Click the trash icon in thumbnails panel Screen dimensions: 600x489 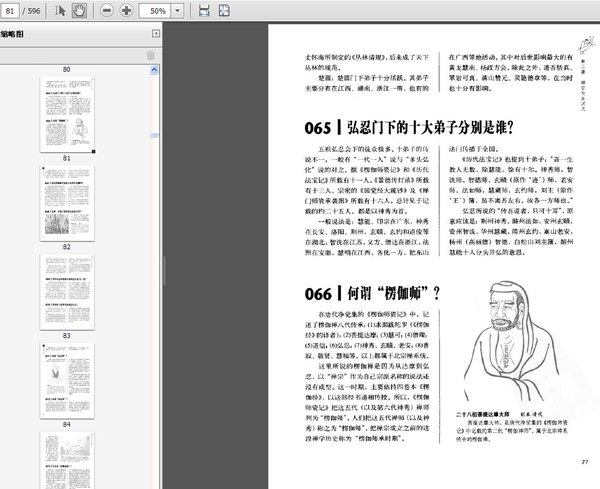[x=151, y=56]
